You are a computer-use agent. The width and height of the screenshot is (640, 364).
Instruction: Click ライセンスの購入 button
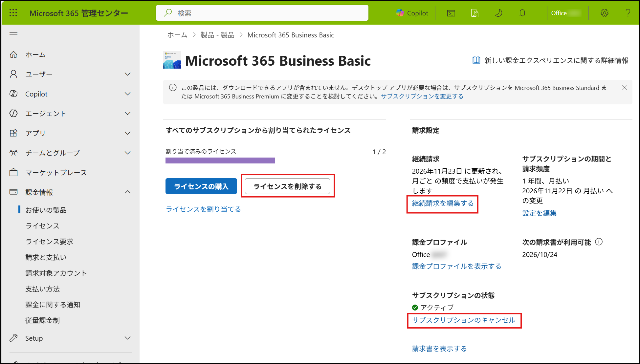[201, 186]
